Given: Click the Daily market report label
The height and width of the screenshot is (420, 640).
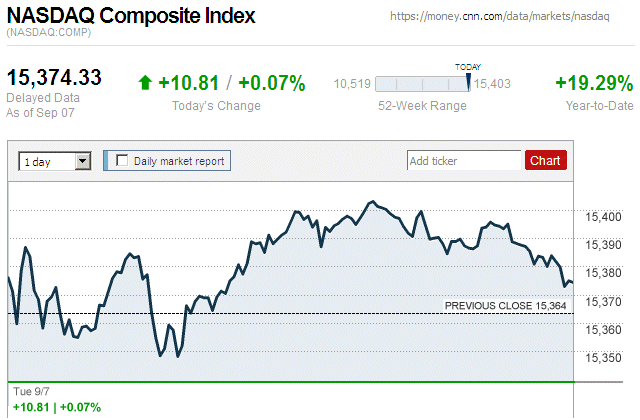Looking at the screenshot, I should (x=179, y=160).
